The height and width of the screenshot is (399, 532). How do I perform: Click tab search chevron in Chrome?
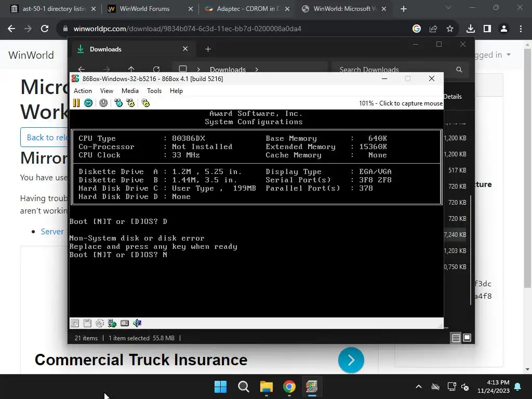[448, 7]
